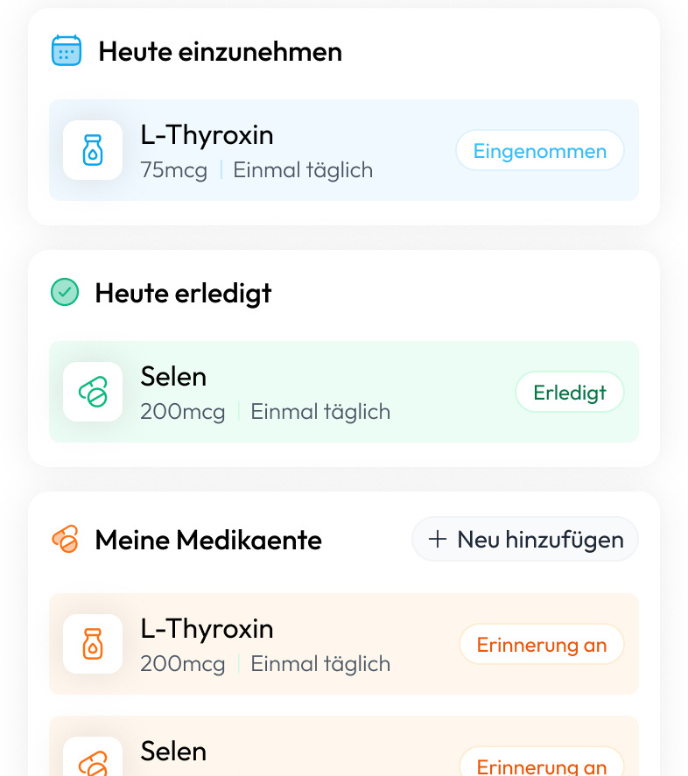Click the green check circle icon

(65, 293)
